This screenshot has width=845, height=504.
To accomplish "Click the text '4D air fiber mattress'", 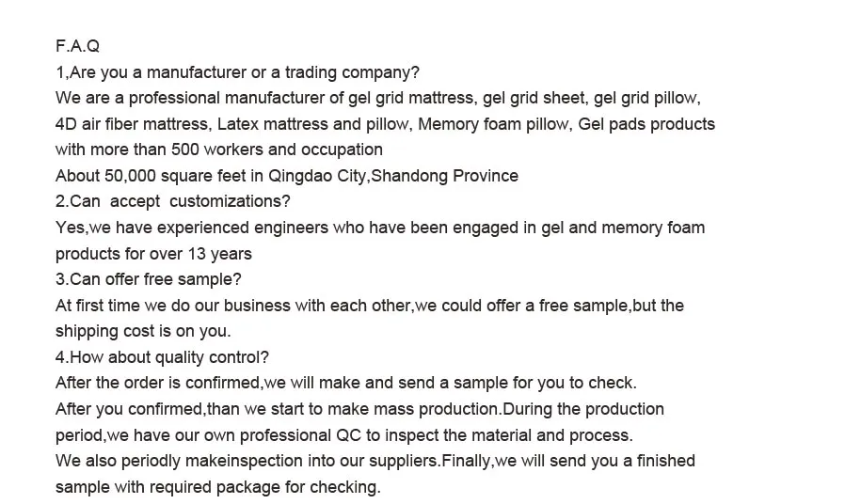I will [134, 124].
